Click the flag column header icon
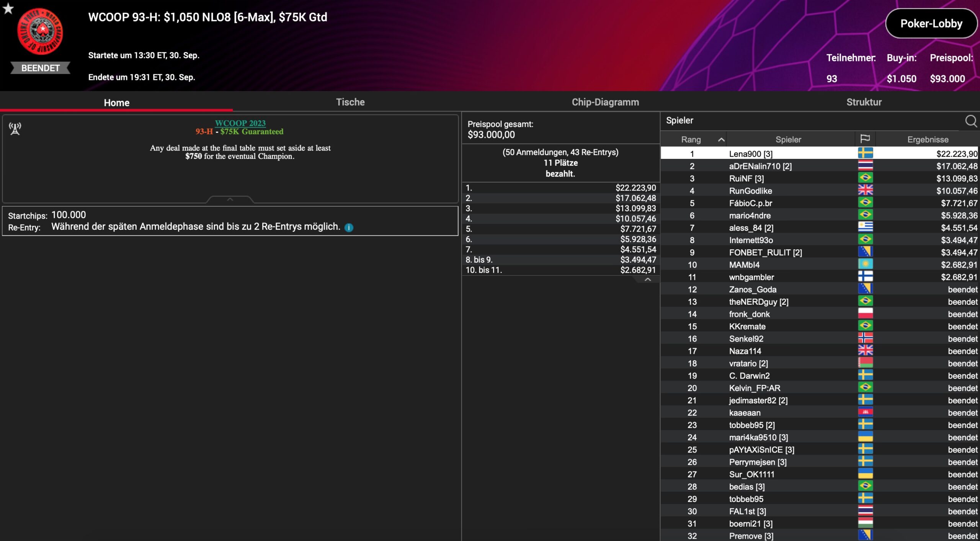The height and width of the screenshot is (541, 980). 865,139
